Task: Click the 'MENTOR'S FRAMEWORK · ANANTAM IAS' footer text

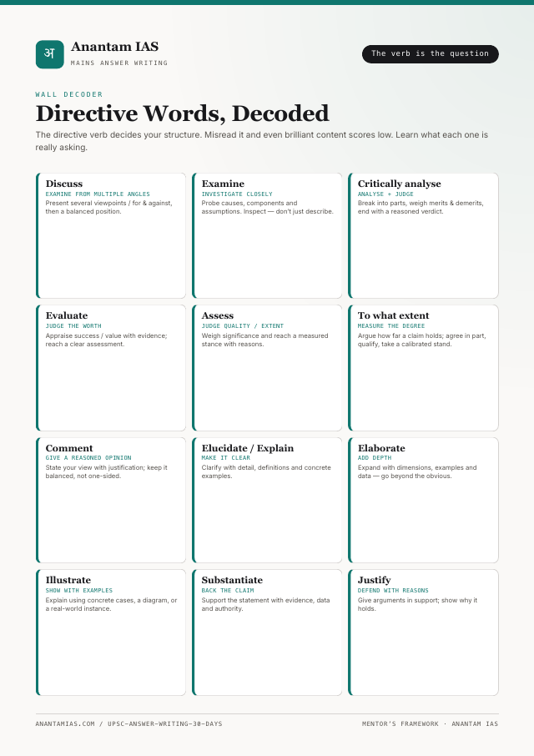Action: point(430,723)
